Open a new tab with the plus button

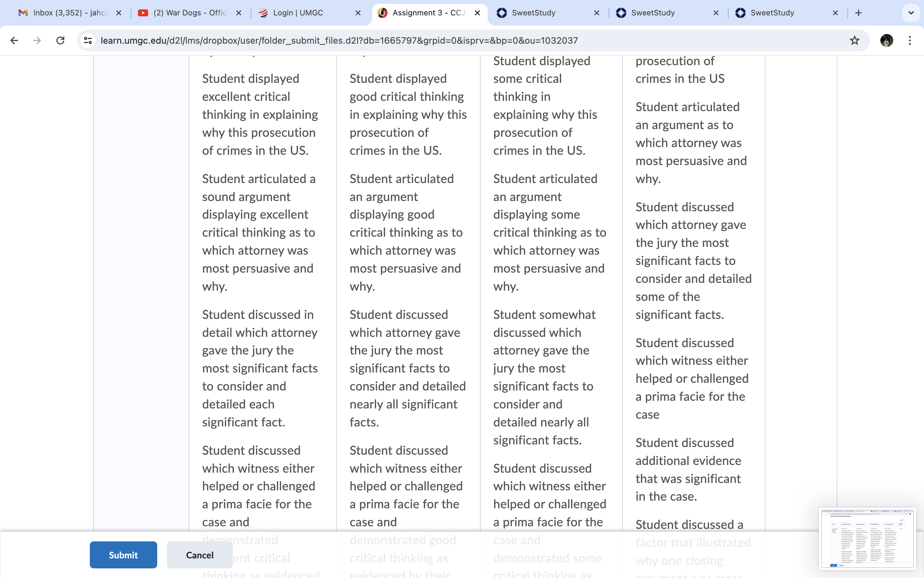click(x=859, y=13)
